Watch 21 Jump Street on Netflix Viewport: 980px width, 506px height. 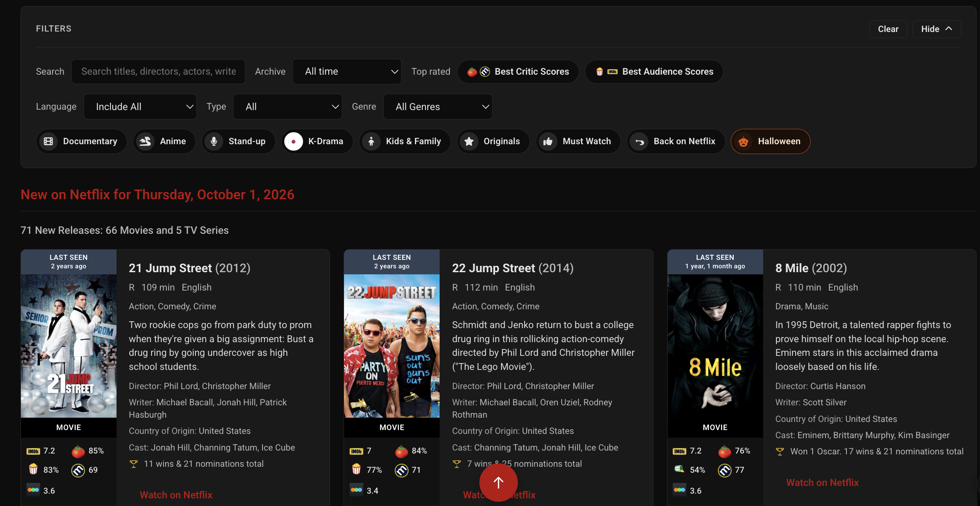176,495
